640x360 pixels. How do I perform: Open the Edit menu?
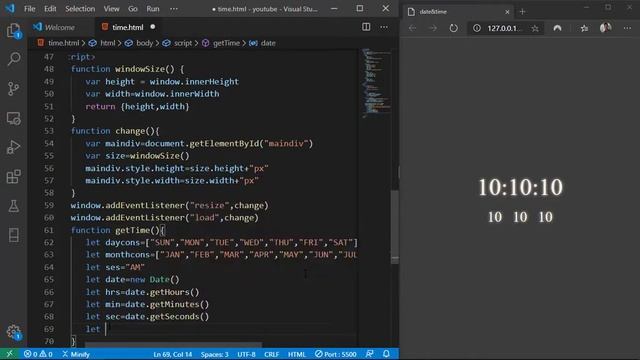tap(50, 9)
